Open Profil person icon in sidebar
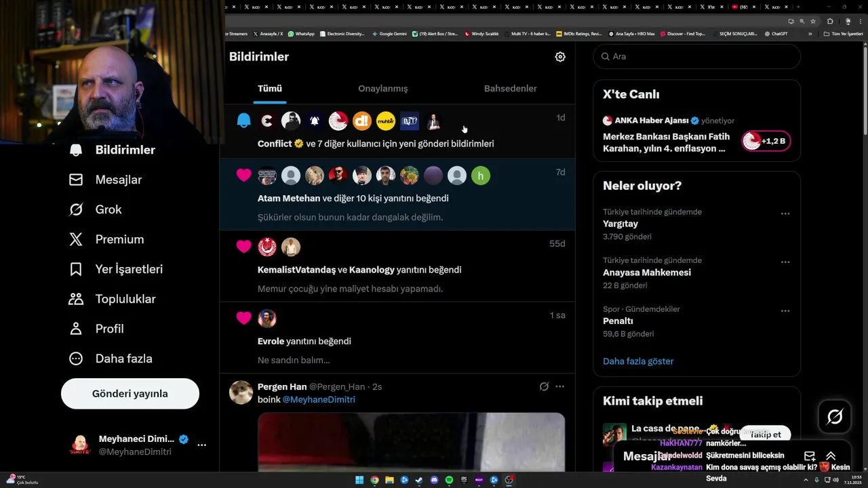 coord(76,329)
